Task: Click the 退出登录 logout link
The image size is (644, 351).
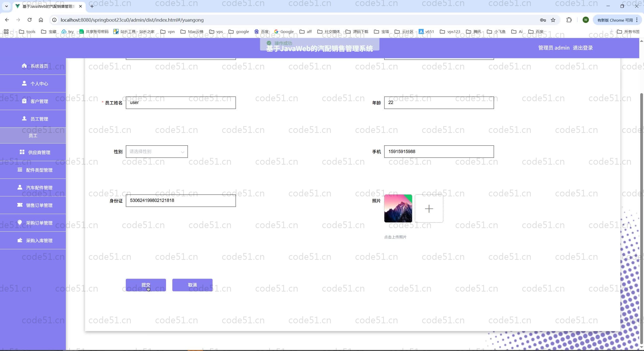Action: 583,48
